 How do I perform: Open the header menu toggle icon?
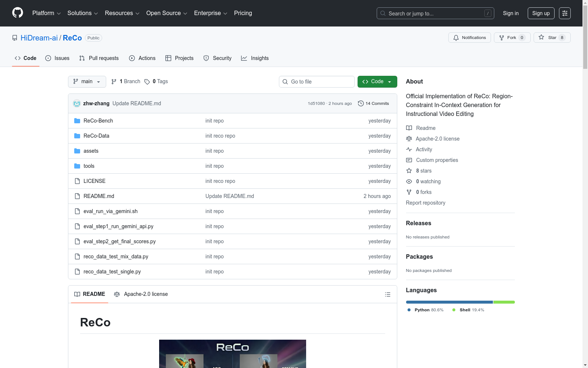565,13
